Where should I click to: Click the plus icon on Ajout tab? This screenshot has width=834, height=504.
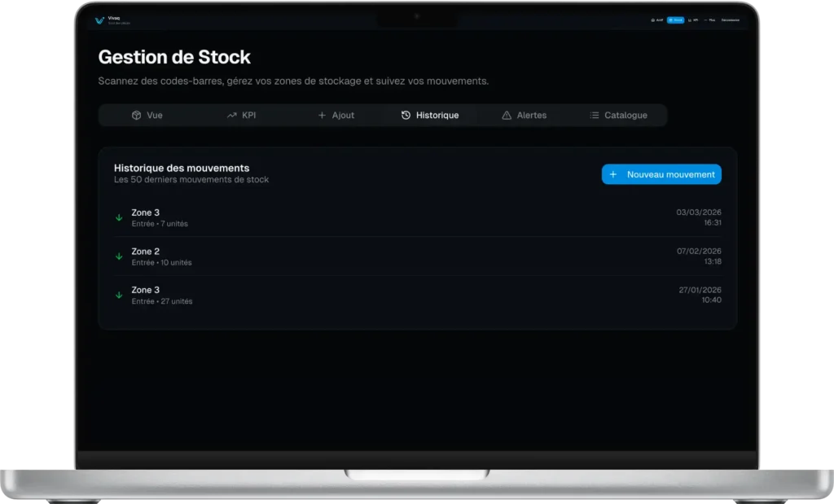click(322, 116)
